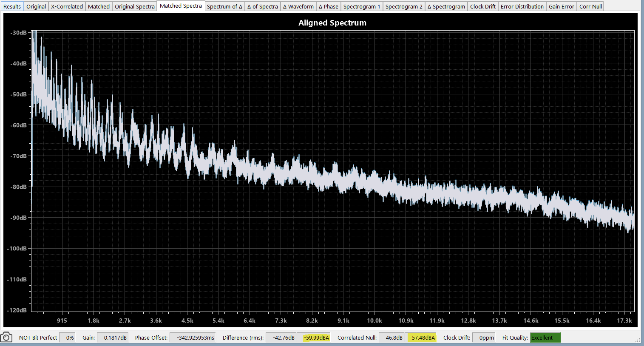The height and width of the screenshot is (346, 644).
Task: Select the Gain value 0.1817dB
Action: pyautogui.click(x=113, y=337)
